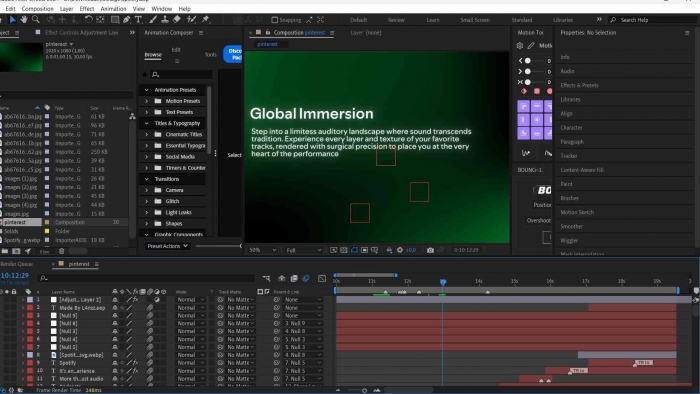This screenshot has height=394, width=700.
Task: Open the Character panel
Action: point(571,128)
